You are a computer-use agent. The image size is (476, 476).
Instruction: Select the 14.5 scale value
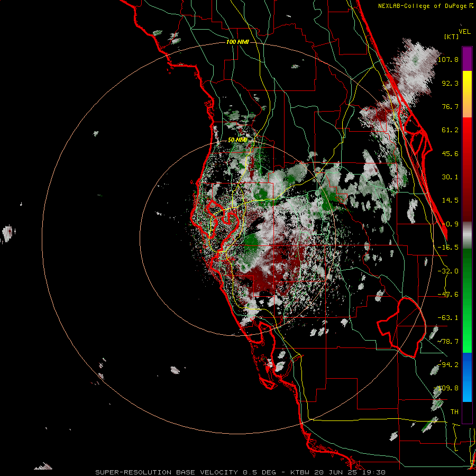450,200
